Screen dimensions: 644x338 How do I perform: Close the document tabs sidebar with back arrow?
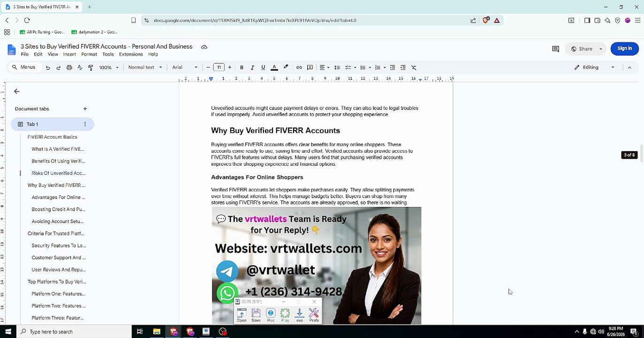click(x=17, y=92)
